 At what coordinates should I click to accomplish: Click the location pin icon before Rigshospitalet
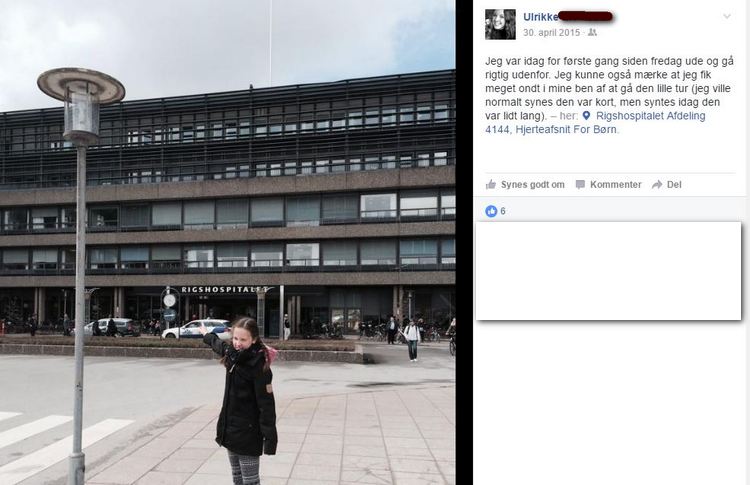coord(587,116)
